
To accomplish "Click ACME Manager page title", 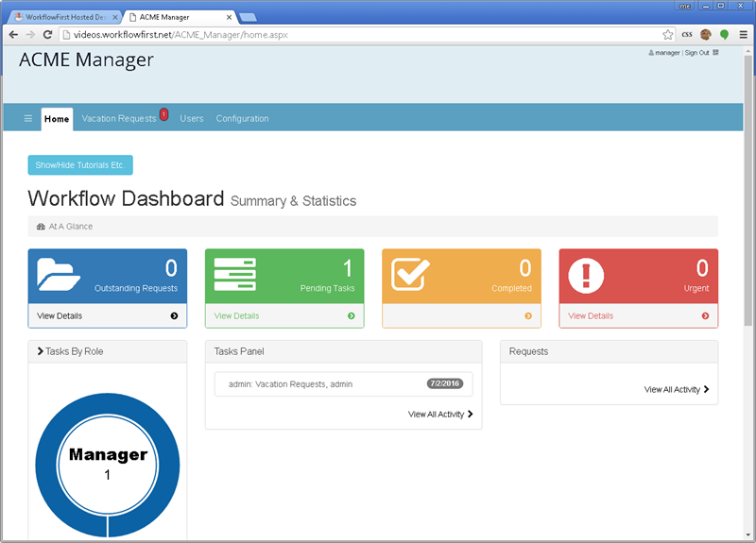I will click(86, 59).
